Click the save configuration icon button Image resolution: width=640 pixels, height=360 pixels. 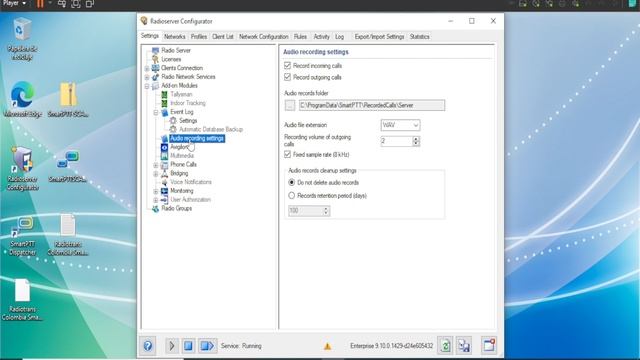click(x=464, y=346)
